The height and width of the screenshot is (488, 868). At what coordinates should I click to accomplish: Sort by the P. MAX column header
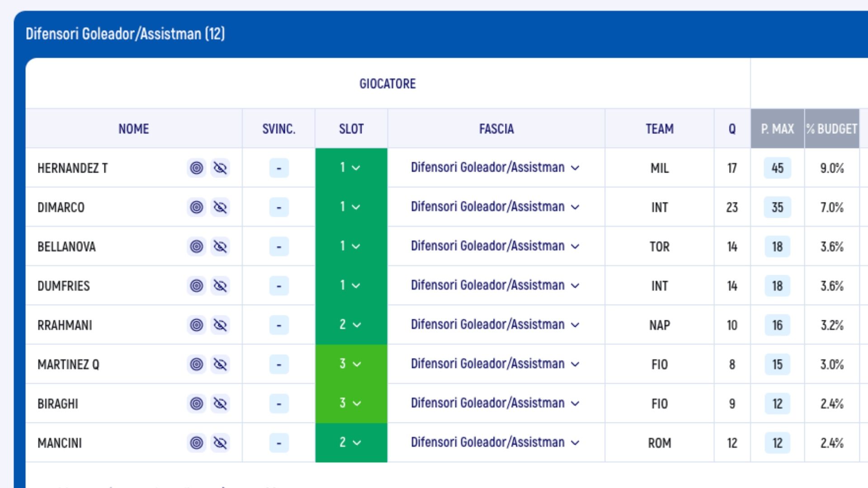pos(777,129)
